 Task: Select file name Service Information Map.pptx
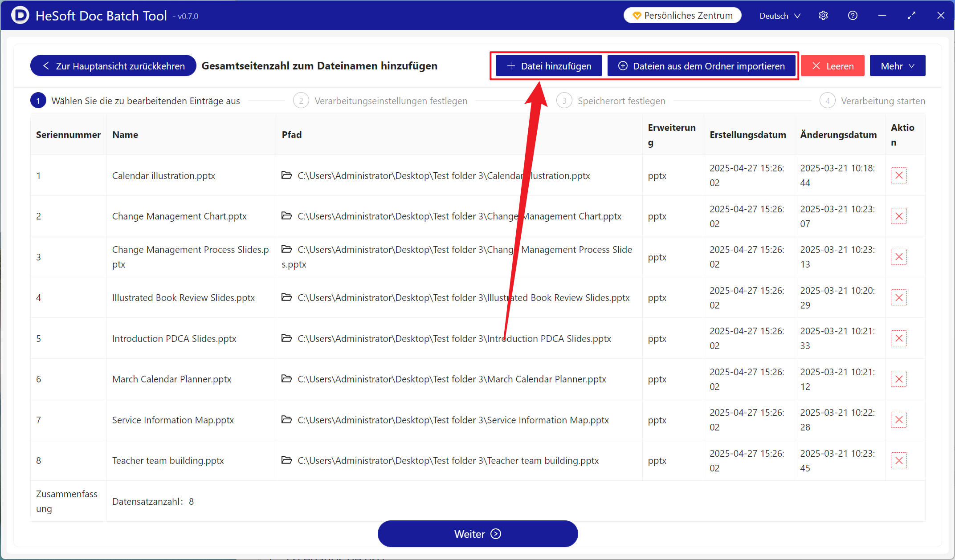pos(173,420)
